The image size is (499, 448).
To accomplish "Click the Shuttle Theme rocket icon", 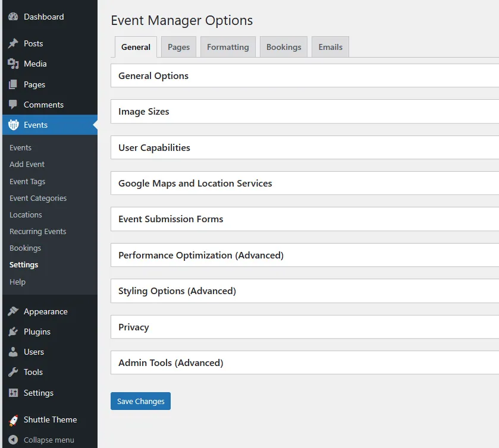I will pyautogui.click(x=13, y=420).
